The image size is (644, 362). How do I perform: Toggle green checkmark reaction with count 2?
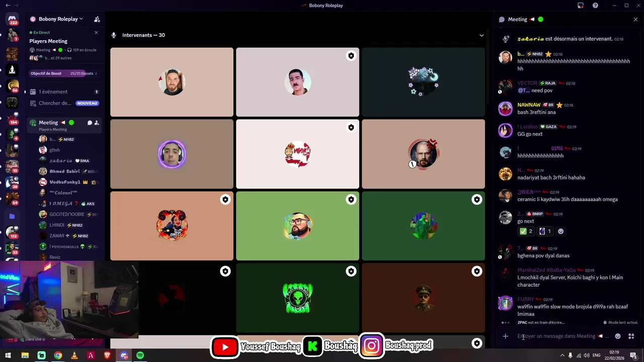(x=526, y=231)
